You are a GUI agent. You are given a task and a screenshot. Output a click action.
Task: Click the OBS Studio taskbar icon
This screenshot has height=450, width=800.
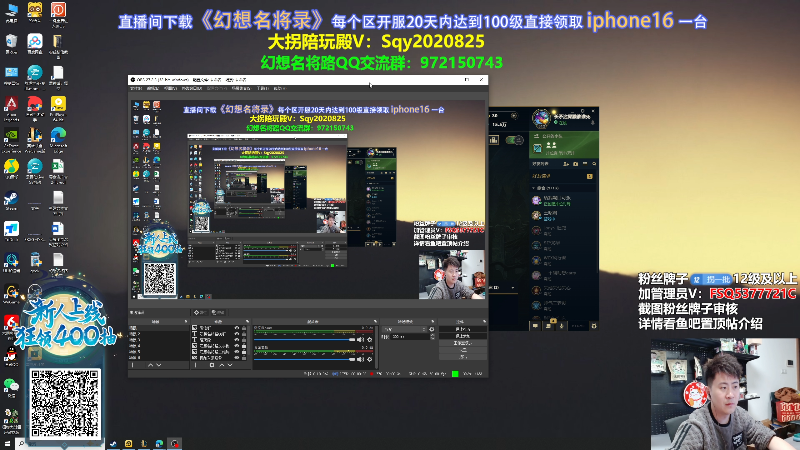pos(174,444)
